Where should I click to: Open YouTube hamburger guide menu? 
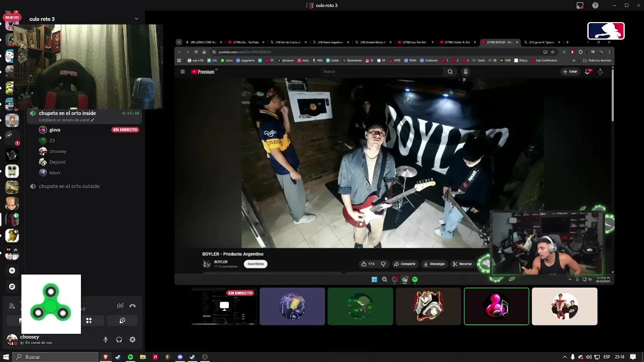[x=183, y=71]
